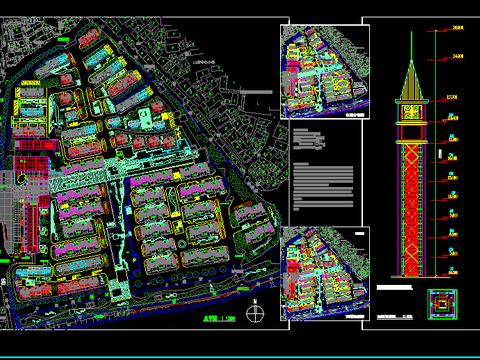Click the north arrow compass symbol
The height and width of the screenshot is (360, 480).
(x=255, y=312)
